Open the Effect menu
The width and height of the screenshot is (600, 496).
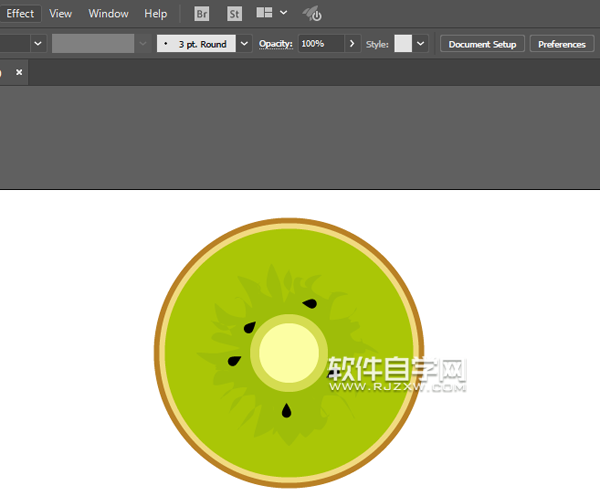(x=20, y=14)
